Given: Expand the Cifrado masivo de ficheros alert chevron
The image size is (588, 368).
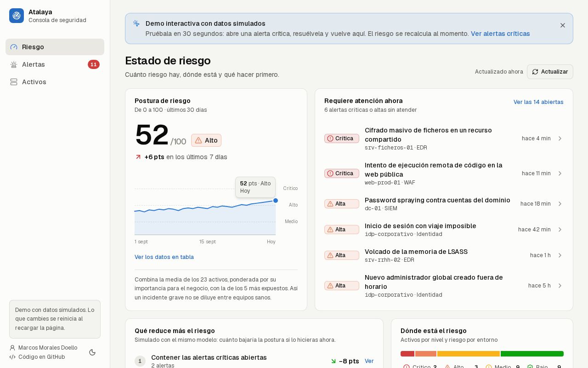Looking at the screenshot, I should [x=560, y=138].
